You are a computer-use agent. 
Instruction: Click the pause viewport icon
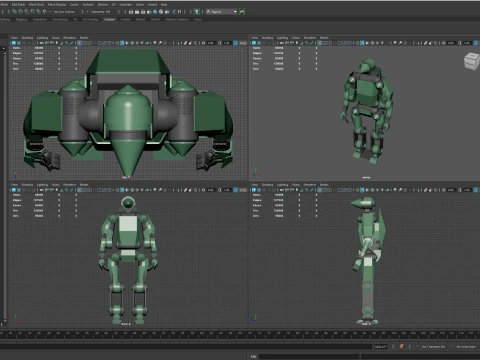coord(179,12)
